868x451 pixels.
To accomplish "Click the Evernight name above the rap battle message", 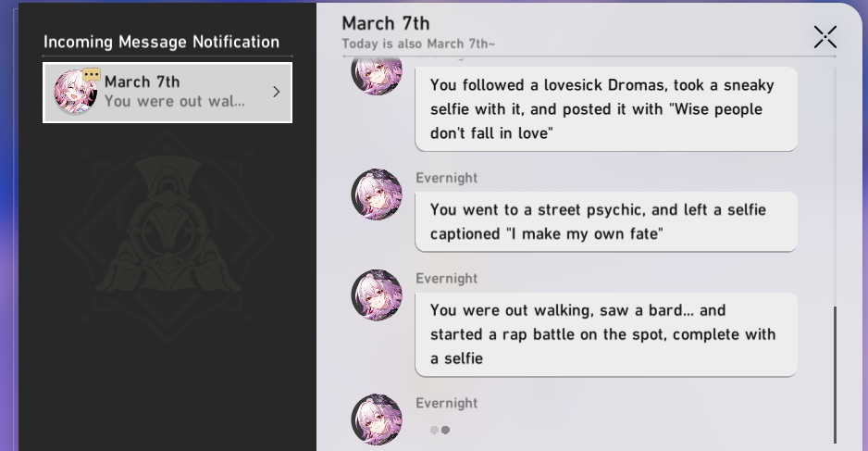I will click(447, 279).
